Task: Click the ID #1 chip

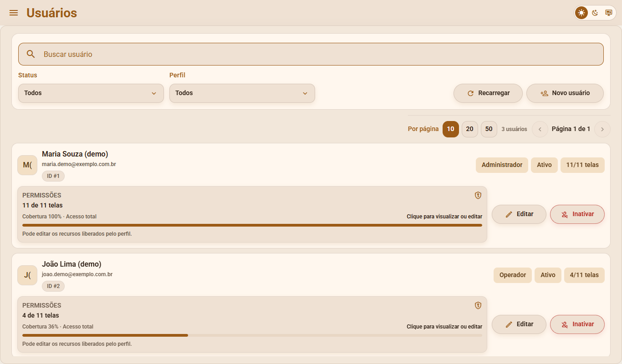Action: tap(53, 176)
